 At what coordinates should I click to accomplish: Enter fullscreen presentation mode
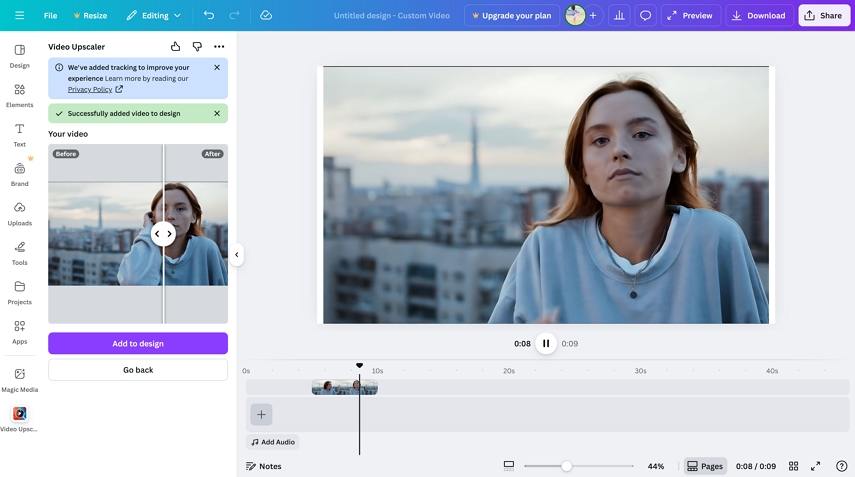pyautogui.click(x=816, y=466)
